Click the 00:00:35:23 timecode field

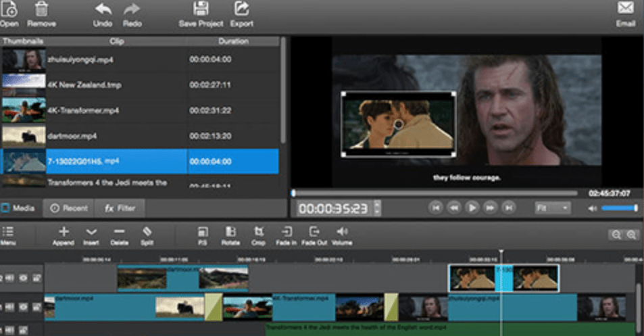[x=334, y=208]
